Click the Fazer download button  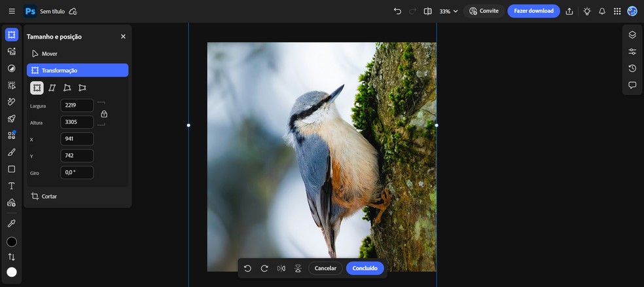click(x=533, y=11)
